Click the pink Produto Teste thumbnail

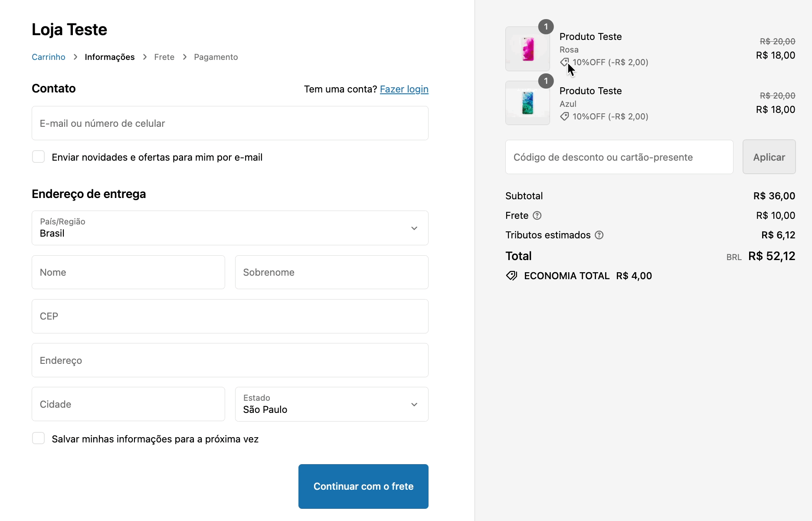tap(527, 49)
